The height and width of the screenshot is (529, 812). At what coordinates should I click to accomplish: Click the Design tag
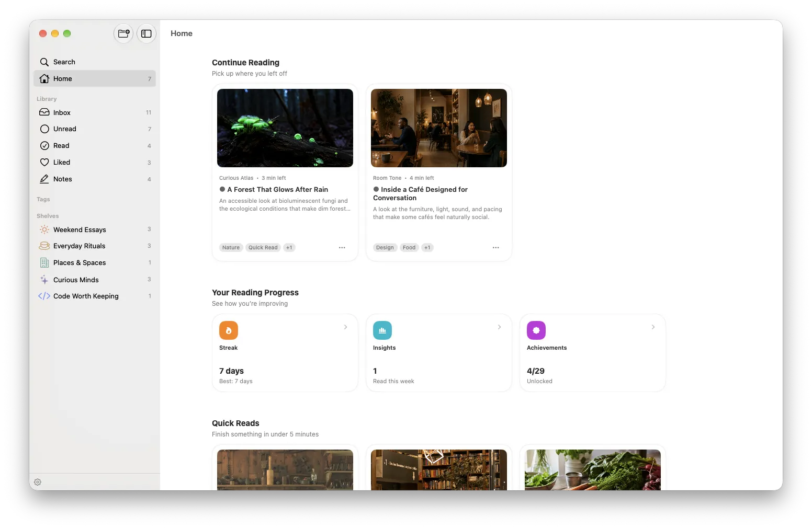click(385, 248)
